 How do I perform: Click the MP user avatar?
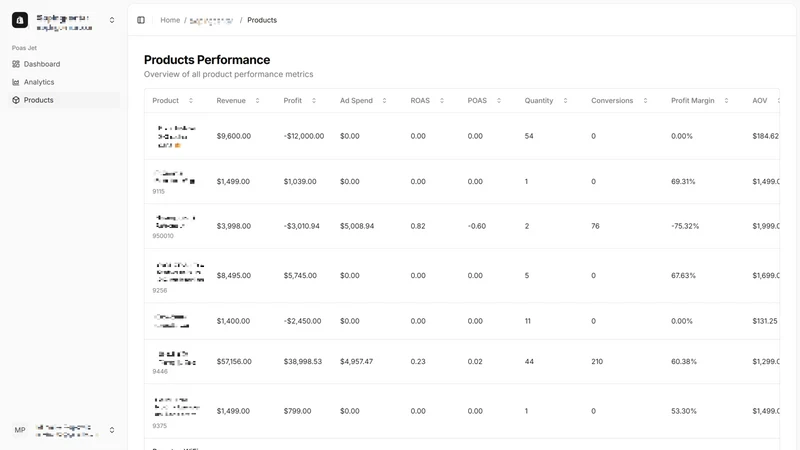(x=20, y=430)
